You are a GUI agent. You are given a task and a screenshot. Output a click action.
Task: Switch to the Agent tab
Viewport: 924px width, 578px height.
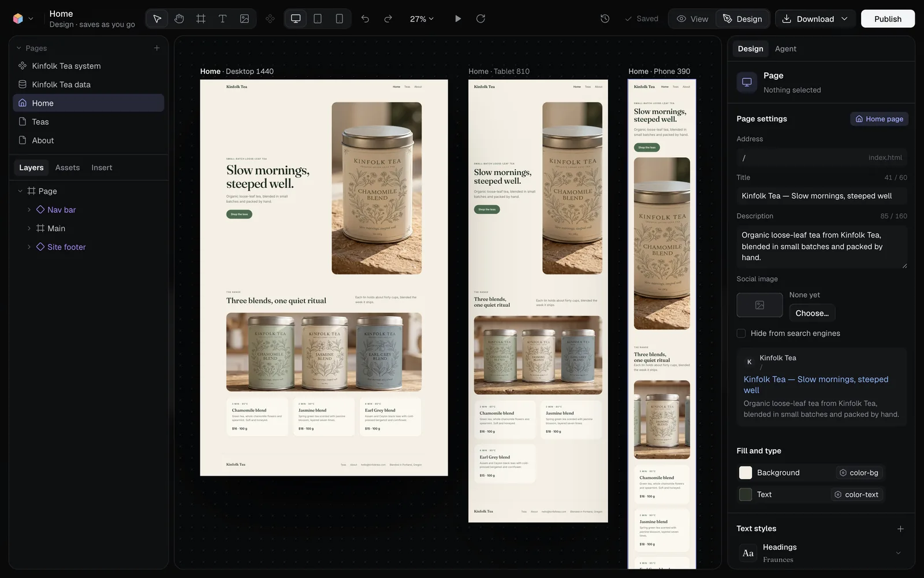pos(785,49)
